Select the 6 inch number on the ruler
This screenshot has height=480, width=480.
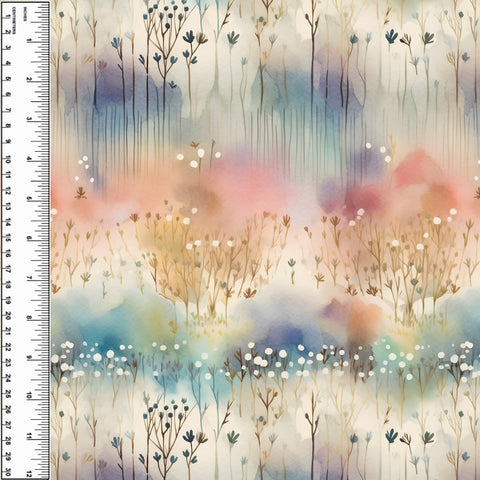point(29,238)
